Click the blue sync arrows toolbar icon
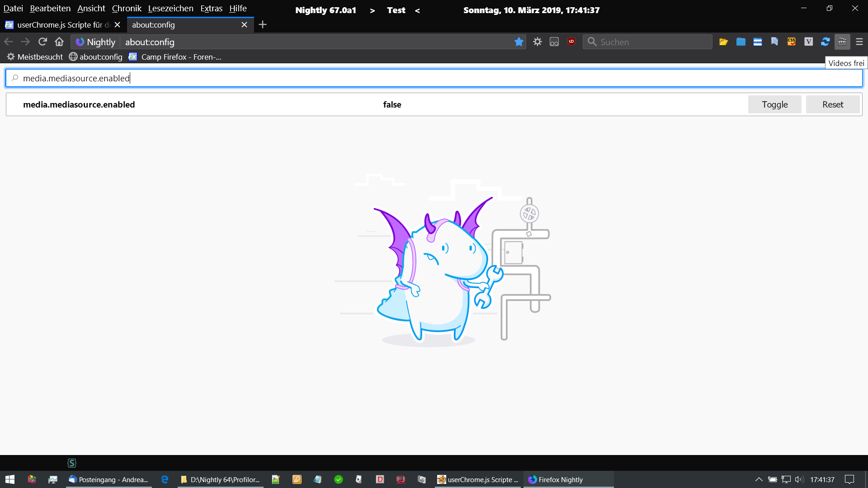The width and height of the screenshot is (868, 488). click(x=826, y=42)
